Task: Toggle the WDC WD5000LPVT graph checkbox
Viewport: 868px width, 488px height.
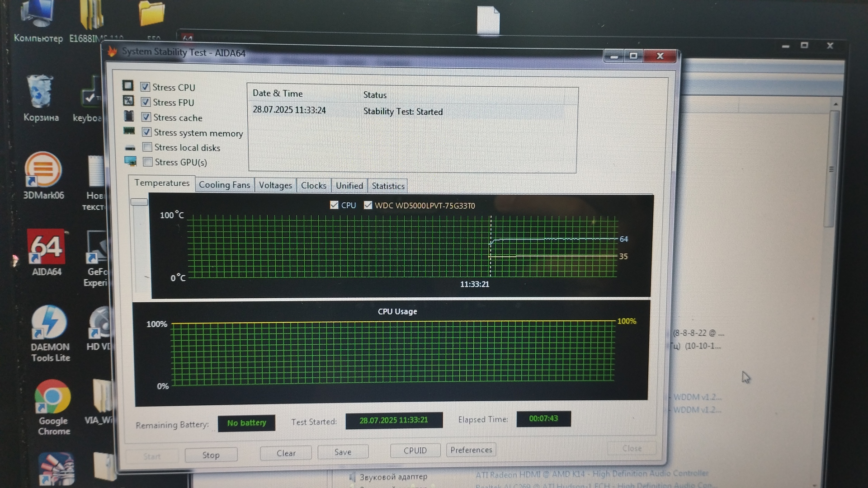Action: pyautogui.click(x=368, y=205)
